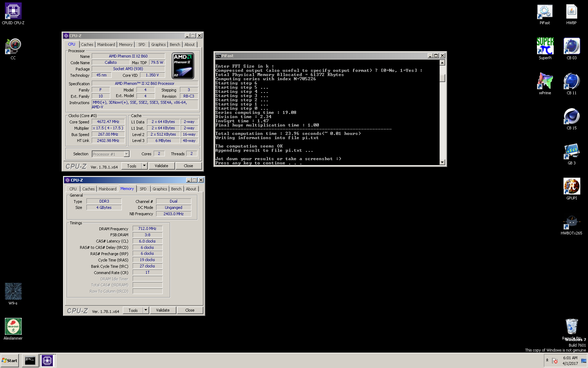Open Graphics tab in top CPU-Z window
The image size is (588, 368).
[159, 45]
